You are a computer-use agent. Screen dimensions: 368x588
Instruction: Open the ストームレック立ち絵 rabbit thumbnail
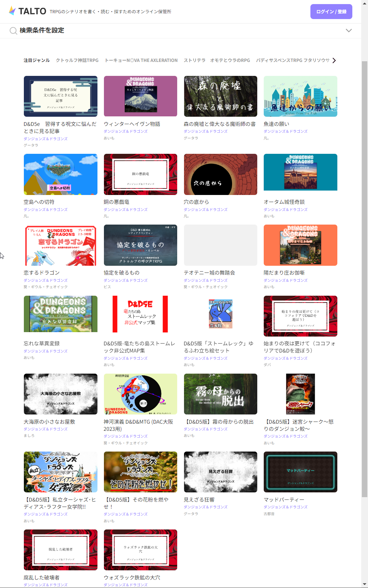pos(220,314)
